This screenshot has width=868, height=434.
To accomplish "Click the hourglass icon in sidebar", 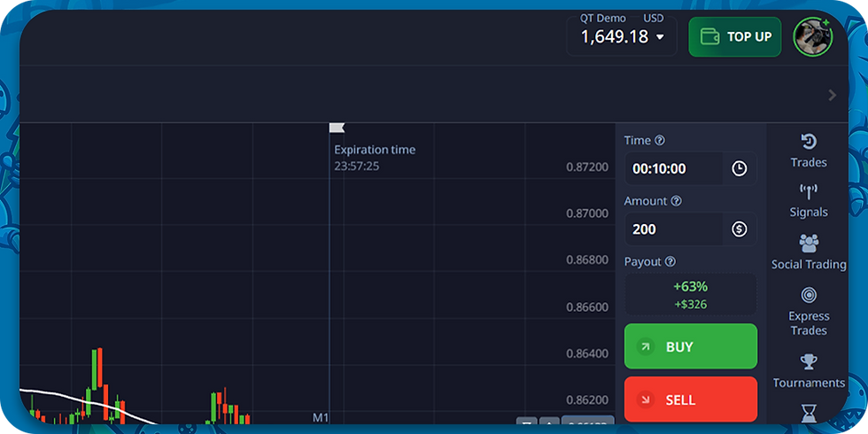I will coord(809,413).
